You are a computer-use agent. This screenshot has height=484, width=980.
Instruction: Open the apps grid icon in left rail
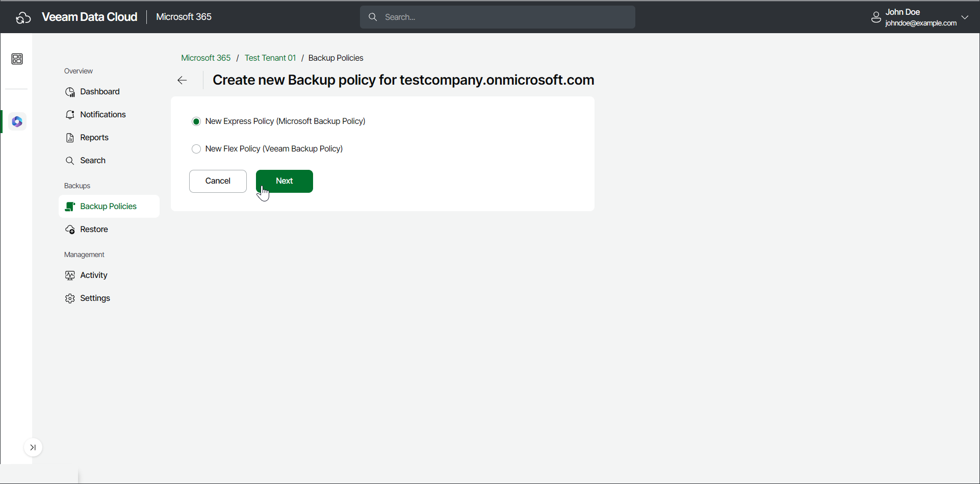(x=17, y=59)
